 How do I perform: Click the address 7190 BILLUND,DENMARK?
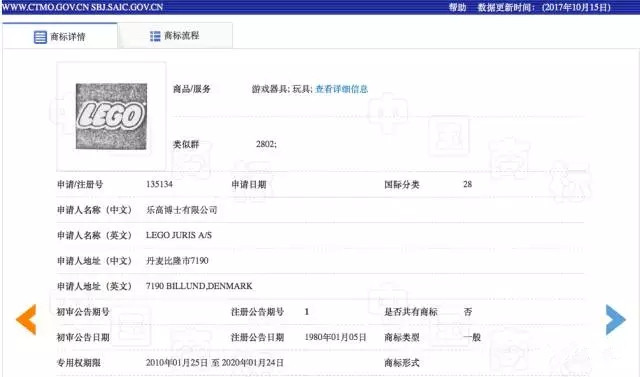[x=199, y=286]
